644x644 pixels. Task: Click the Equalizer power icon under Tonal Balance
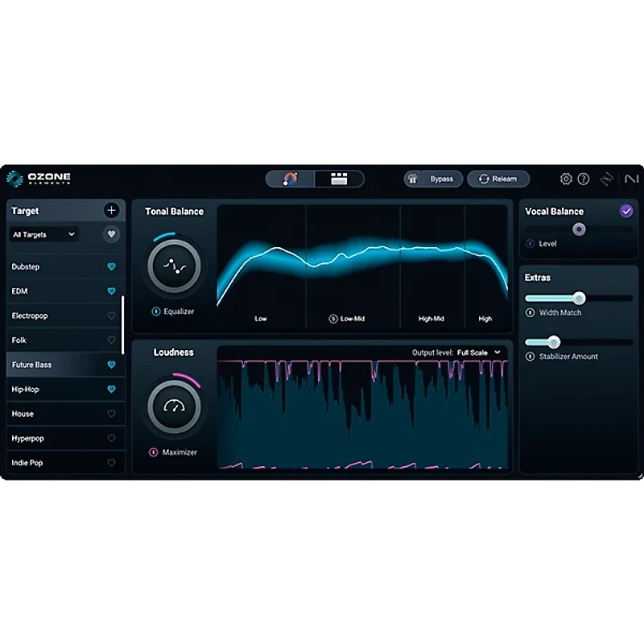pos(155,311)
